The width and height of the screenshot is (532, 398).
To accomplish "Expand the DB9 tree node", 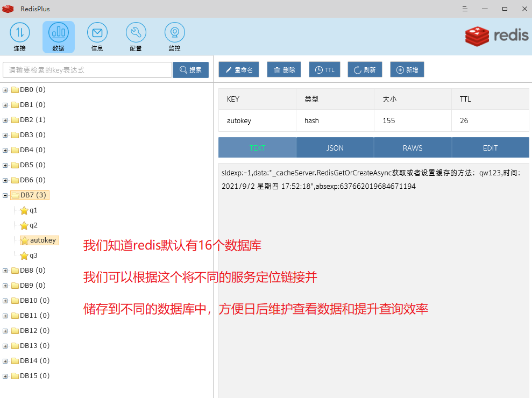I will point(5,286).
